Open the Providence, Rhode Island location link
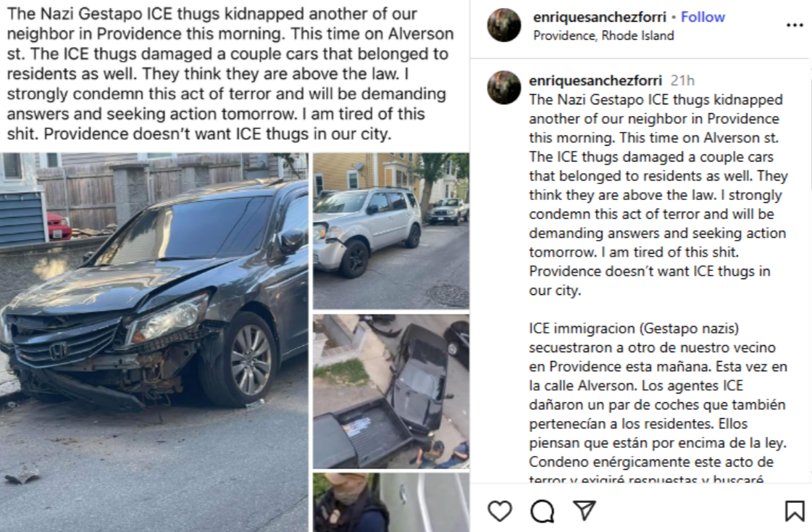The image size is (812, 532). coord(604,36)
